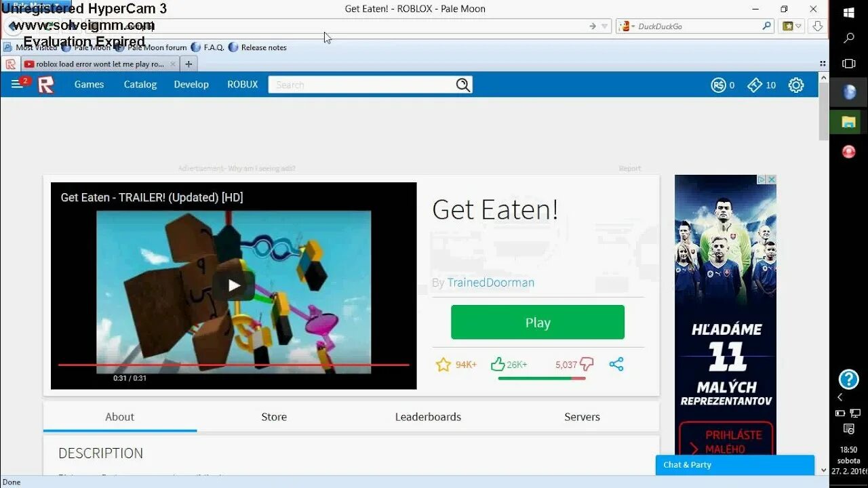Switch to the Store tab

274,417
